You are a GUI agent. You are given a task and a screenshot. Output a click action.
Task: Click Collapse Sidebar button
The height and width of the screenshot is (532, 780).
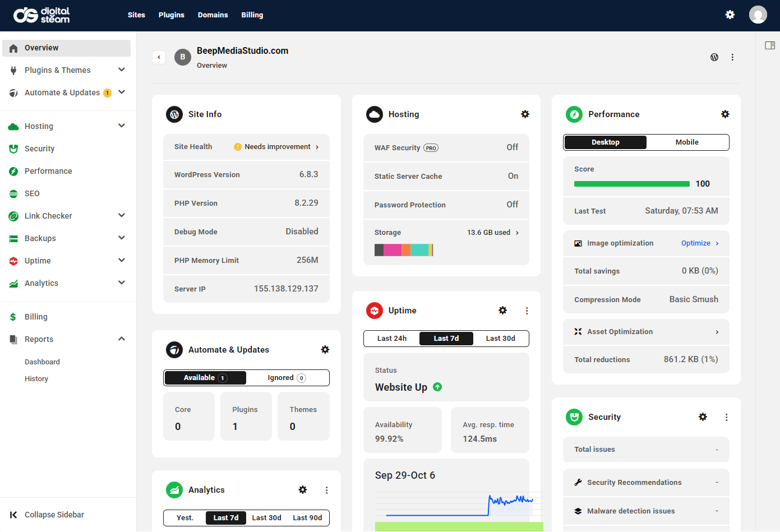[x=47, y=515]
